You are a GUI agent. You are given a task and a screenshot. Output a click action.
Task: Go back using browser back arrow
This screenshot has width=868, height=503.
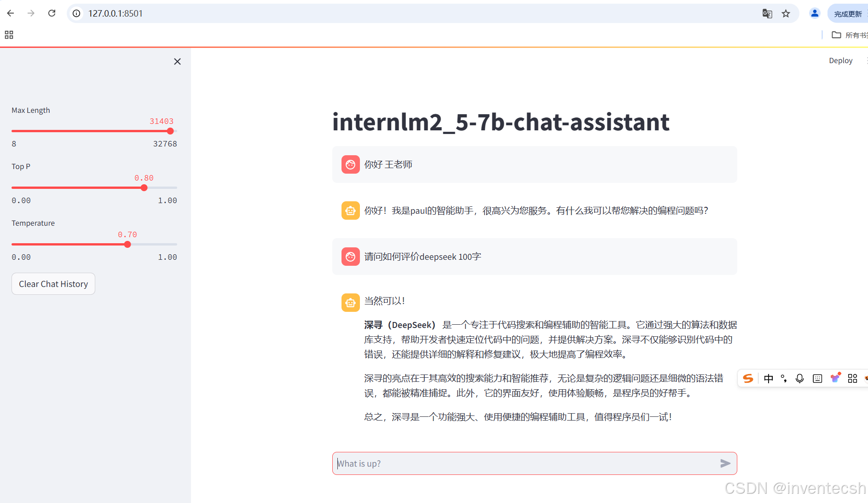pos(11,13)
